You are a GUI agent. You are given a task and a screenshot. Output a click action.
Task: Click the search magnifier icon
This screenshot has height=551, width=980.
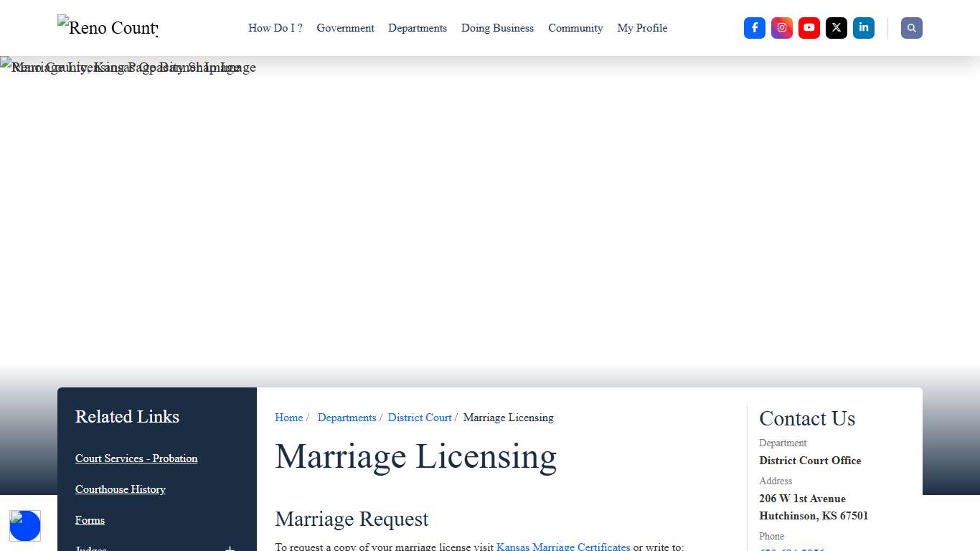click(911, 28)
